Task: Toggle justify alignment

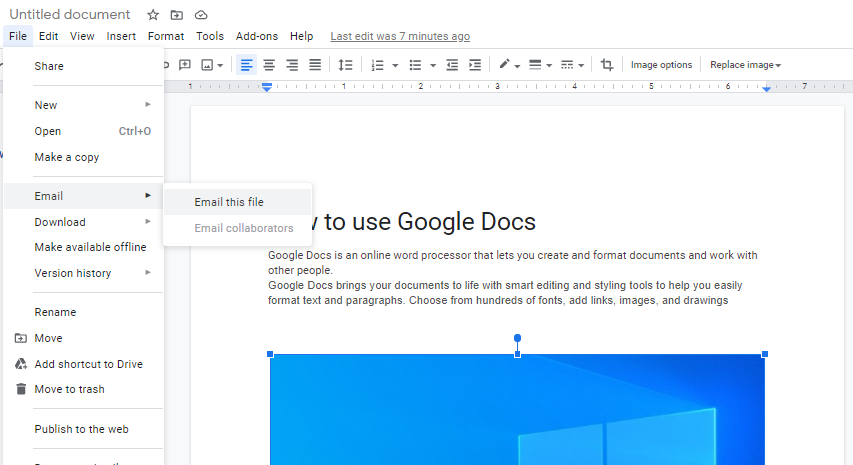Action: coord(315,65)
